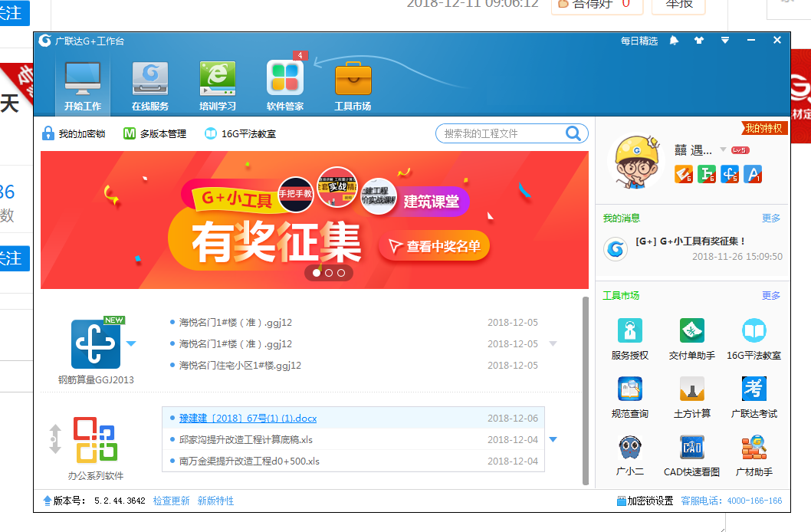Click the green product badge icon

pos(707,174)
